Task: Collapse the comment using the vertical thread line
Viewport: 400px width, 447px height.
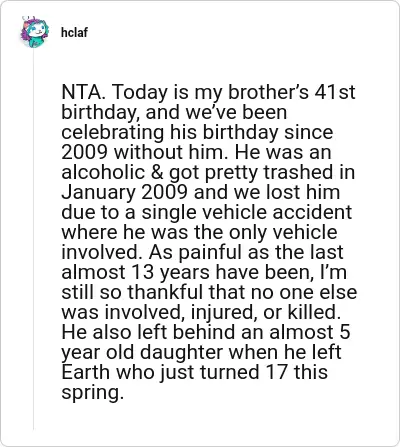Action: click(x=33, y=239)
